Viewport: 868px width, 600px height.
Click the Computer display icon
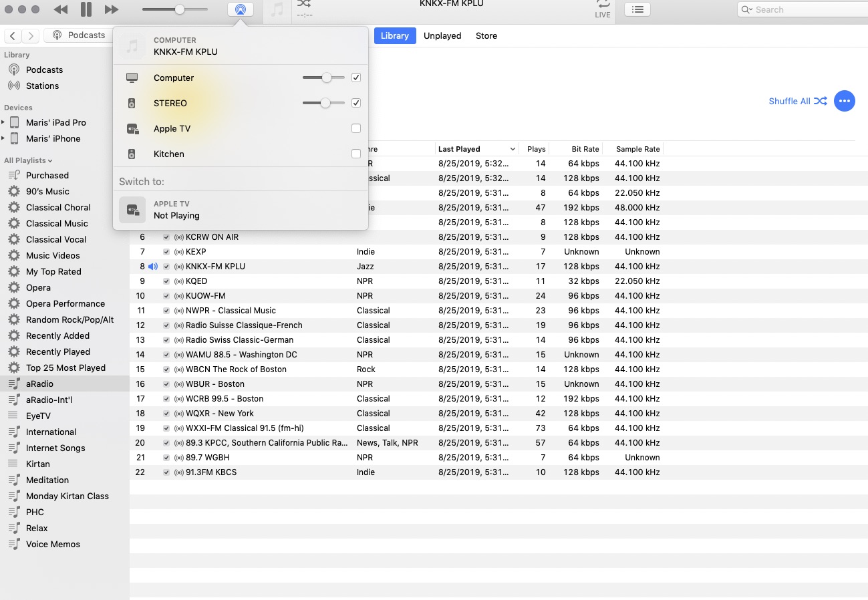(x=132, y=78)
